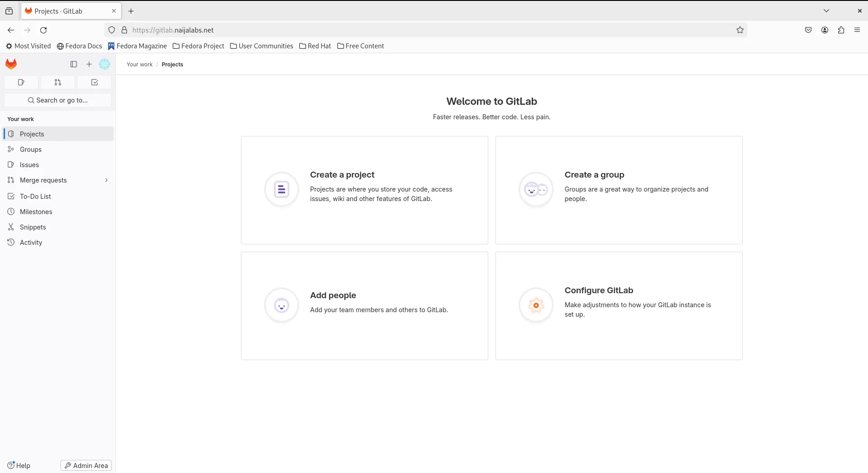Open Fedora Project bookmark folder

198,46
